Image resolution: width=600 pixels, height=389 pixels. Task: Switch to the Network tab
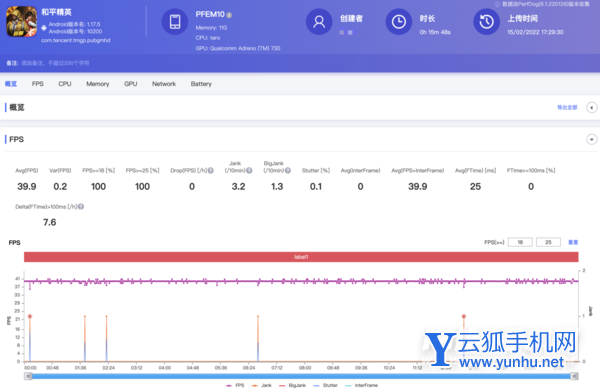[164, 84]
